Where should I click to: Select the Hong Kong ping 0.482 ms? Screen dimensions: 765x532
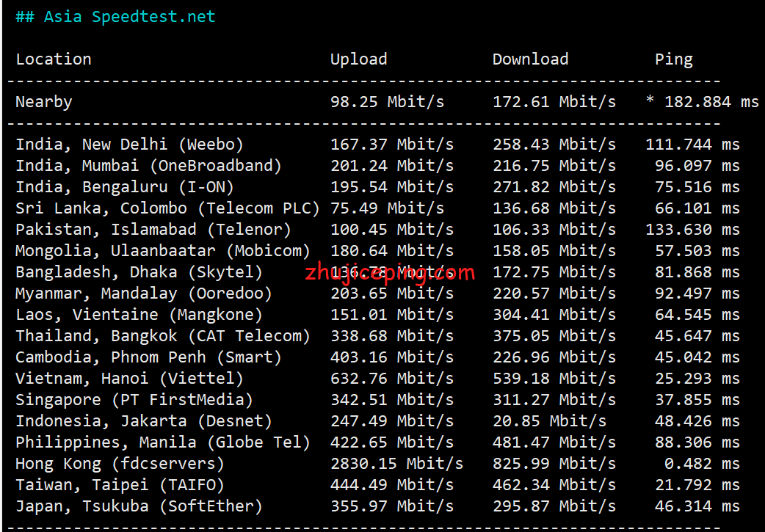coord(702,464)
